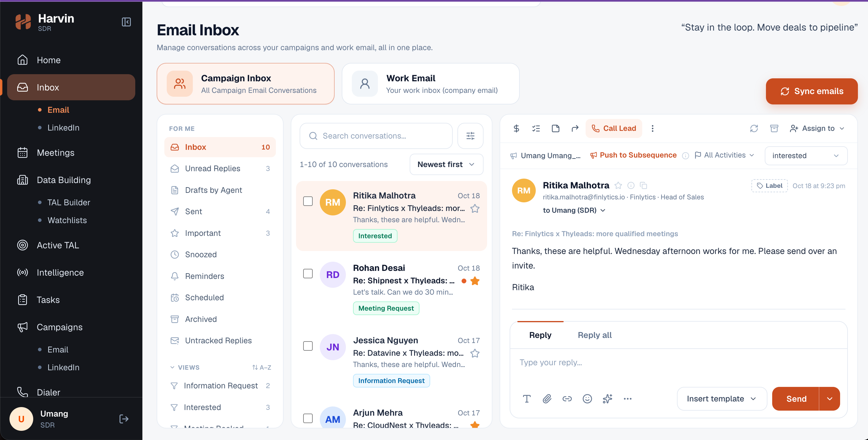
Task: Click the Label tag on message header
Action: coord(769,186)
